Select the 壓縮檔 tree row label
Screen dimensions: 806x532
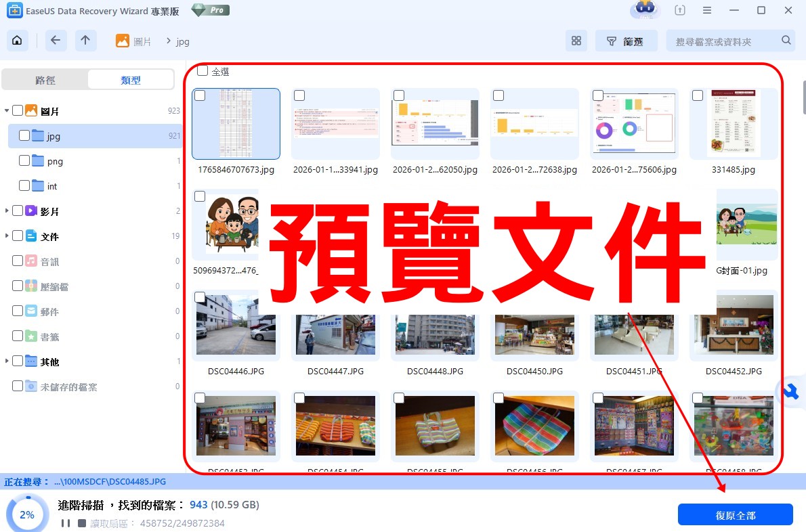(54, 287)
